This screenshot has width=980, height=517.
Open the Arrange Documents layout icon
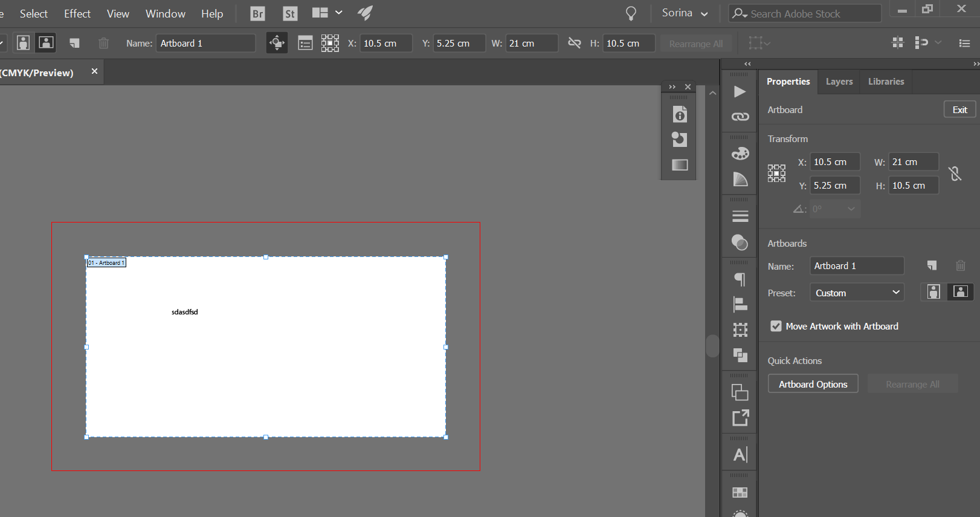click(x=320, y=13)
